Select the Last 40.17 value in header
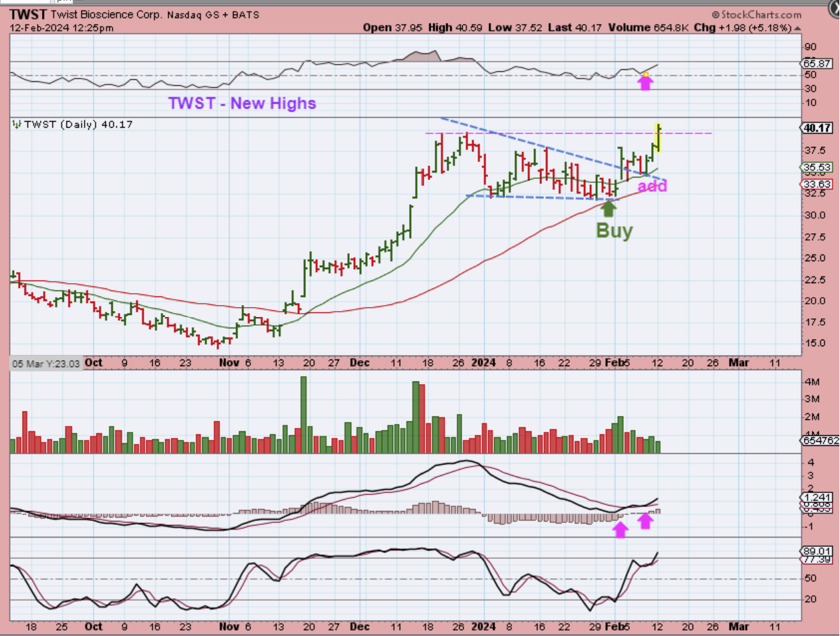This screenshot has width=840, height=636. point(575,27)
